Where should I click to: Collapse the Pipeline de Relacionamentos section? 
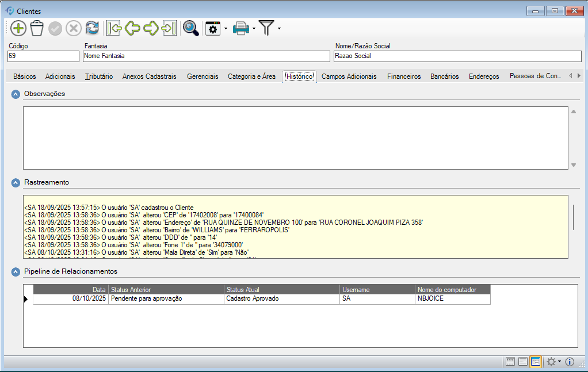tap(16, 271)
